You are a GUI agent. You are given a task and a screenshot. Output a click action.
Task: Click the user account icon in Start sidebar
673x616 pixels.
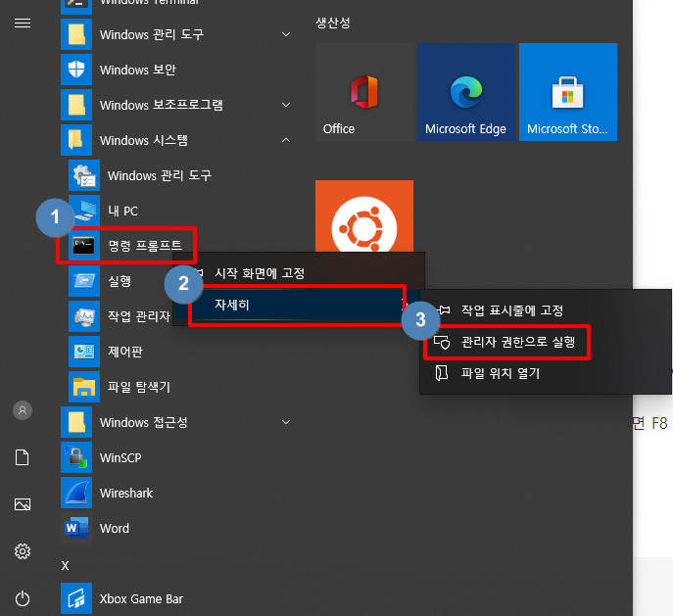(x=23, y=410)
